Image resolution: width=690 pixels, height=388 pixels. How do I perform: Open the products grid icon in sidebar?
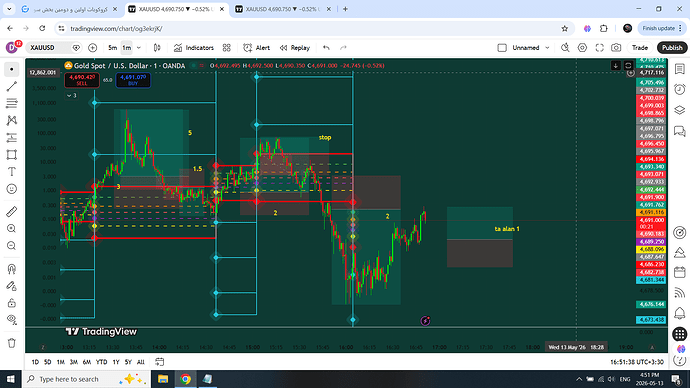point(680,334)
